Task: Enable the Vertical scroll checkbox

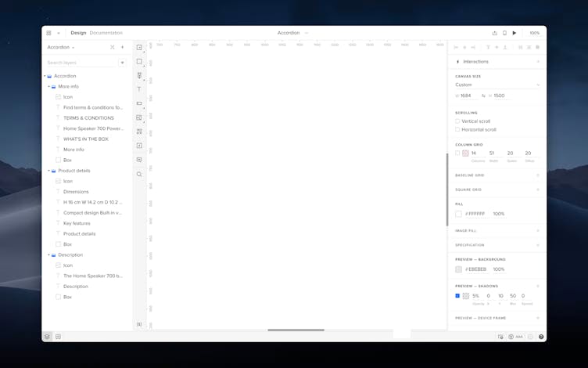Action: pos(457,121)
